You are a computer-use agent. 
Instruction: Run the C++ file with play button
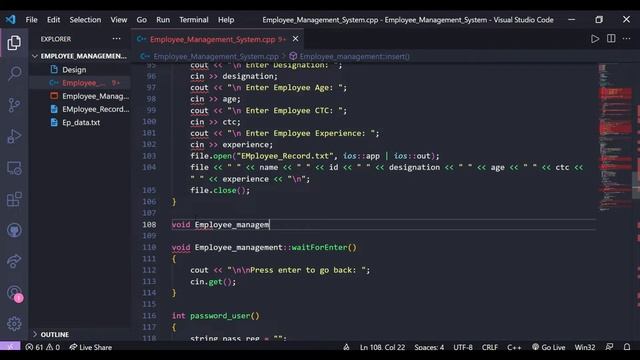coord(595,39)
